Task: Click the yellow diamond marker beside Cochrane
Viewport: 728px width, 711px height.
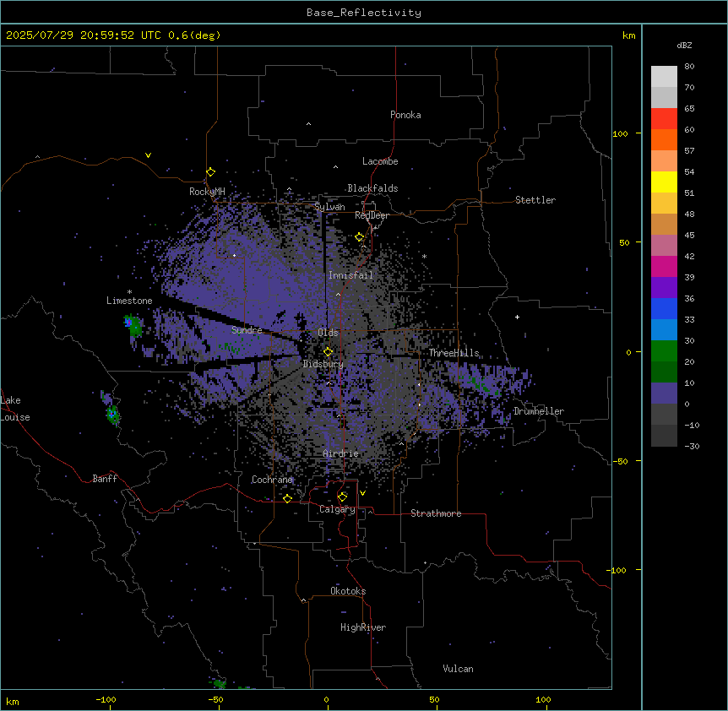Action: point(287,498)
